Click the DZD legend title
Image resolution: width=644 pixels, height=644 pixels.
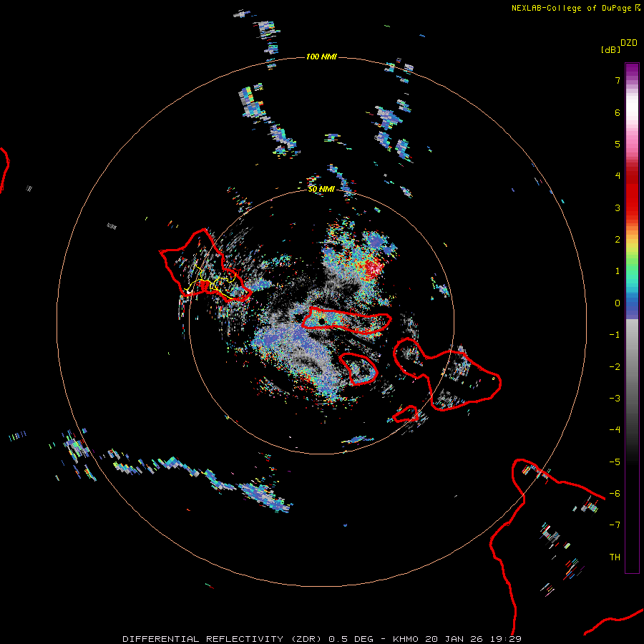coord(629,43)
